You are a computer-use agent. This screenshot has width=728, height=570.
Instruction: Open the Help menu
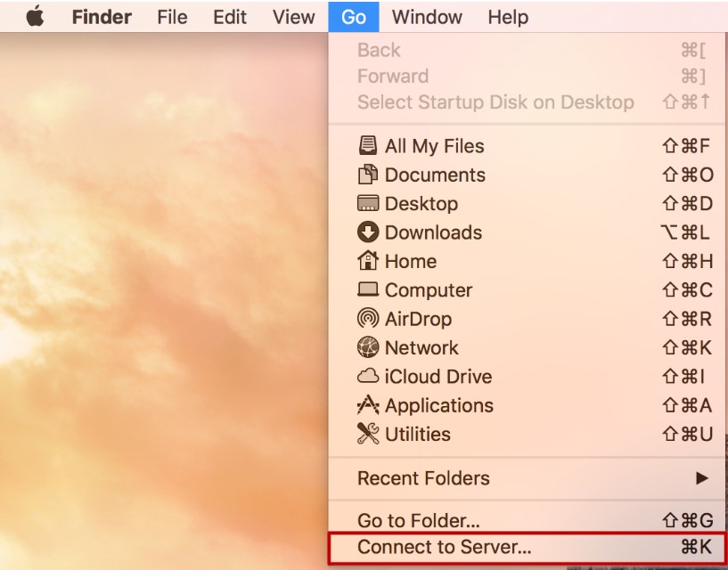pyautogui.click(x=509, y=17)
